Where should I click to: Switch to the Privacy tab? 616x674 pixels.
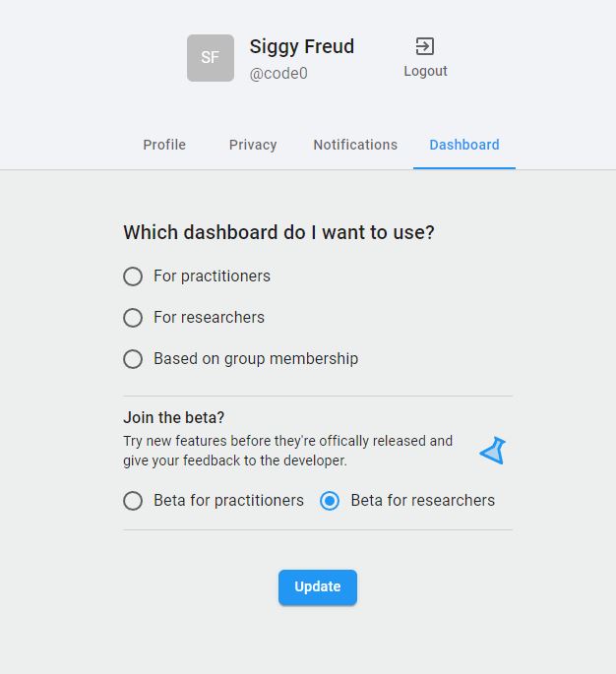[x=253, y=145]
